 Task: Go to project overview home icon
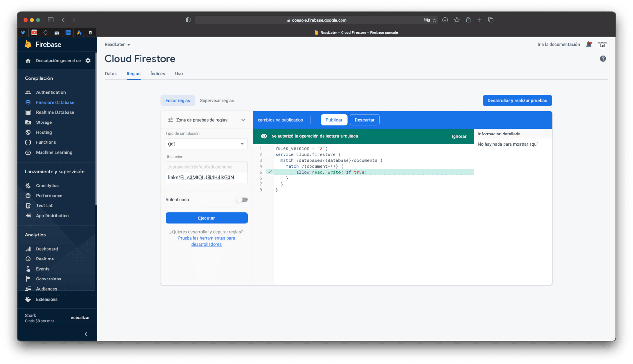click(28, 60)
